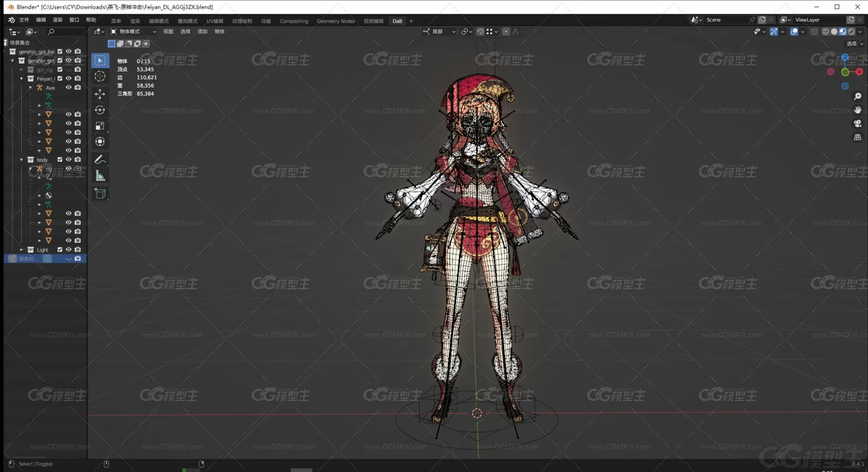Toggle viewport overlays button

click(x=794, y=32)
